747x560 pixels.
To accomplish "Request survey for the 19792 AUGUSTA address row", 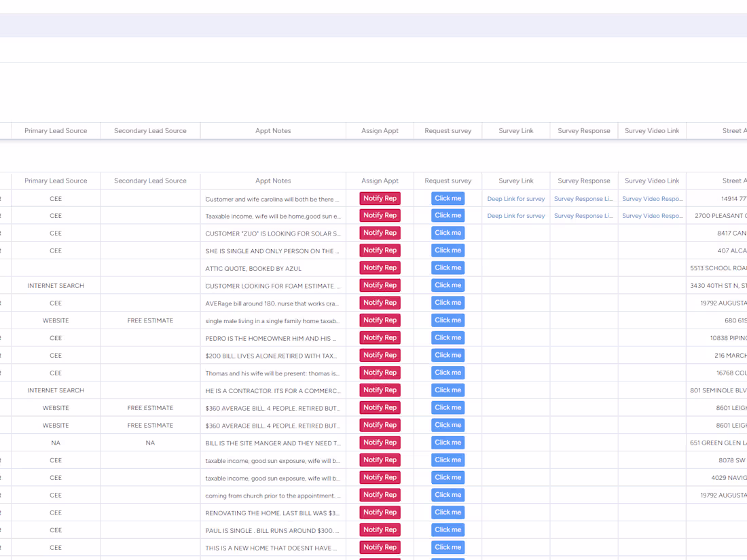I will 448,302.
